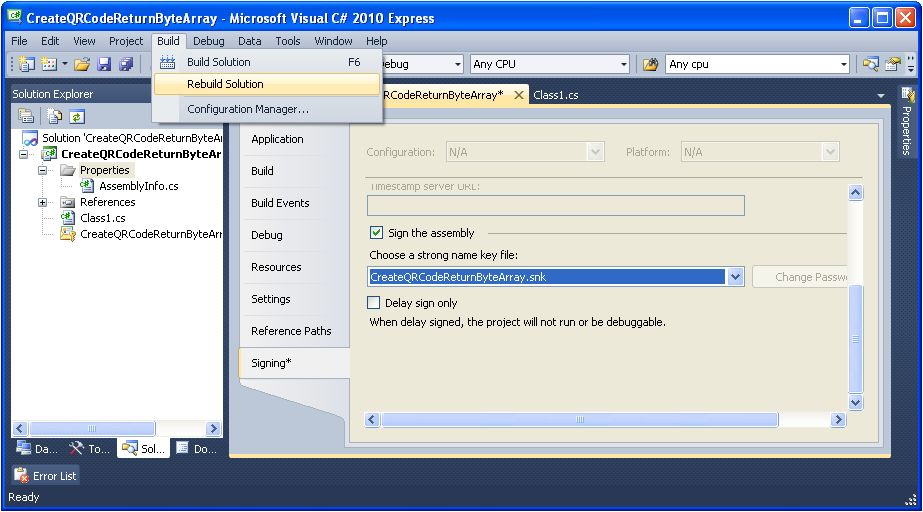Click the Error List button
Viewport: 923px width, 512px height.
tap(46, 476)
